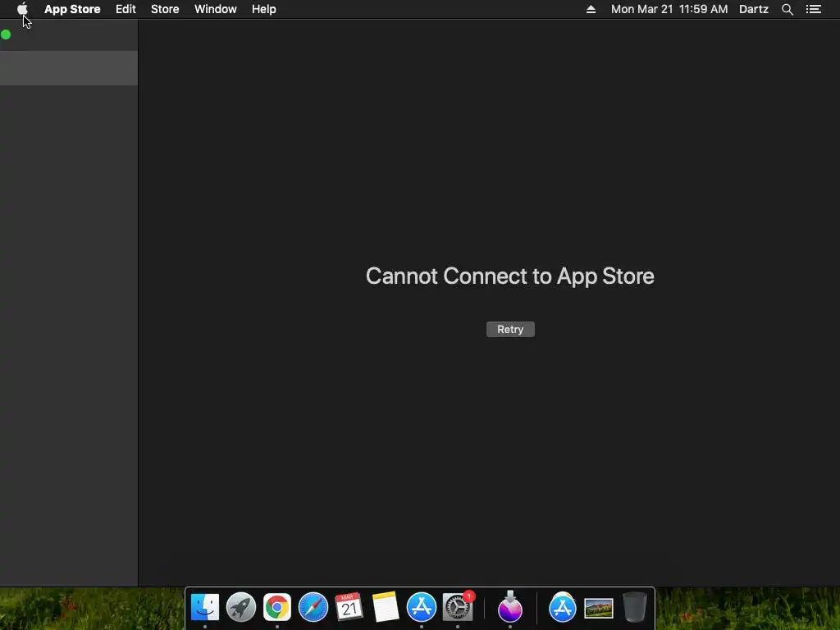The height and width of the screenshot is (630, 840).
Task: Click the Dartz user name in menu bar
Action: [754, 9]
